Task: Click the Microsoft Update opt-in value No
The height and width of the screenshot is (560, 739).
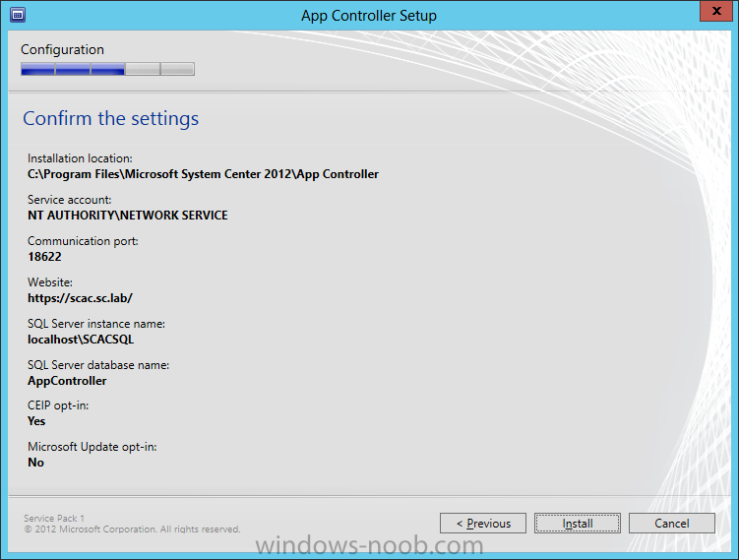Action: click(35, 463)
